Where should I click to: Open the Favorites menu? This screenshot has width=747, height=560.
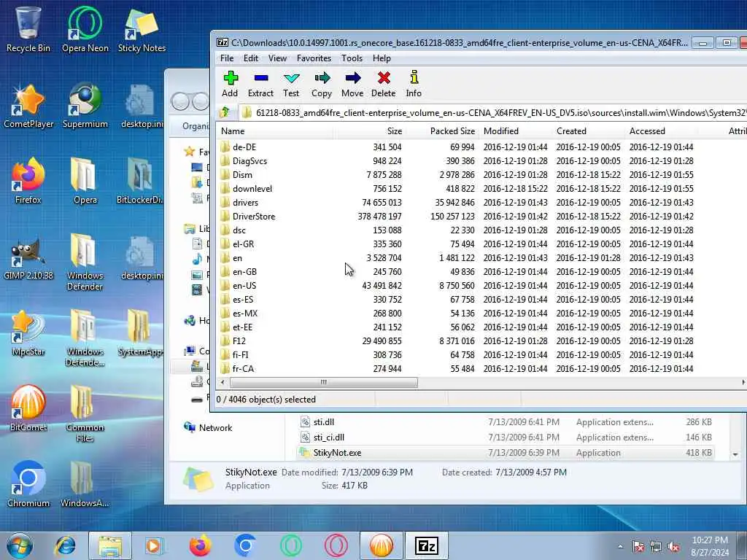314,58
